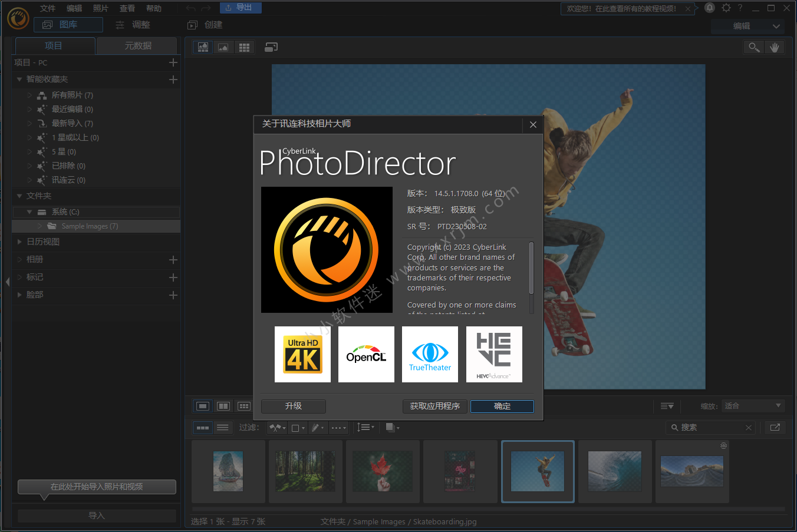
Task: Close the About PhotoDirector dialog
Action: point(533,124)
